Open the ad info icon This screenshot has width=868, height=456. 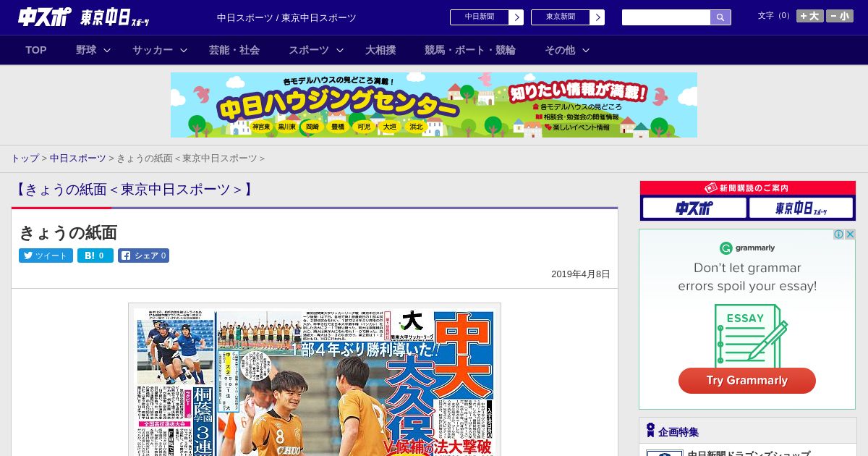839,235
